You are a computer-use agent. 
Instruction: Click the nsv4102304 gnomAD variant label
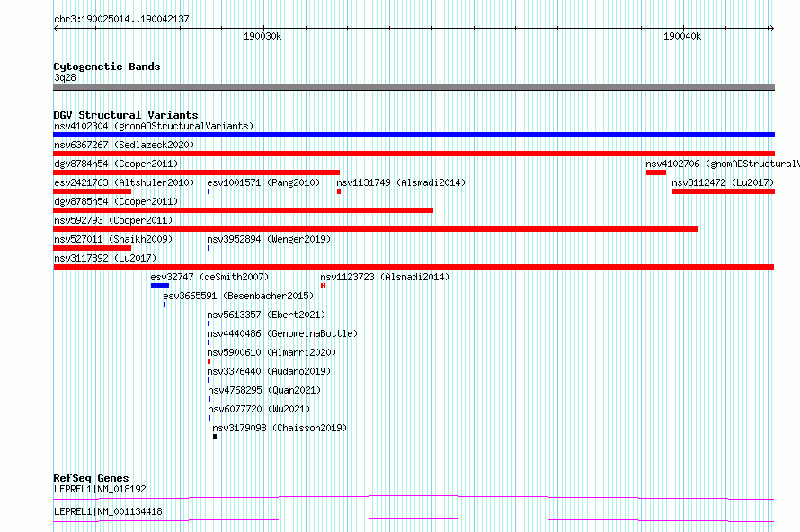(x=154, y=126)
